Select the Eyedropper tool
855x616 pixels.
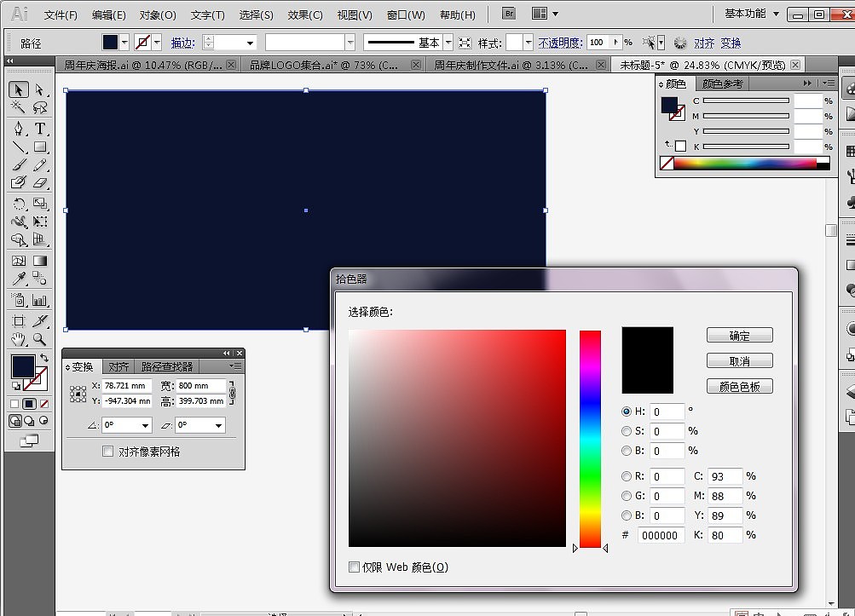[x=19, y=279]
